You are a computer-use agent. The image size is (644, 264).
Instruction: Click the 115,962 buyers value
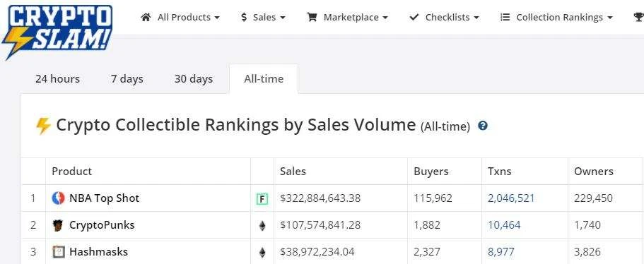[x=433, y=198]
